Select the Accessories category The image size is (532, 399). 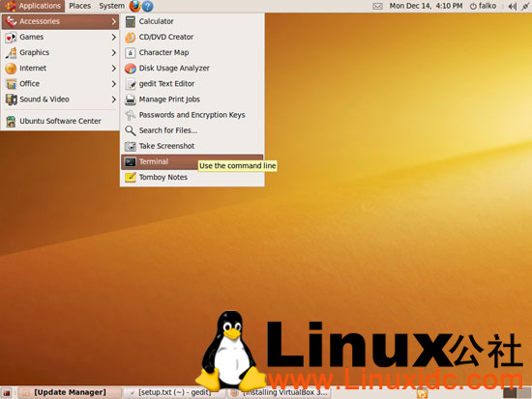(61, 21)
